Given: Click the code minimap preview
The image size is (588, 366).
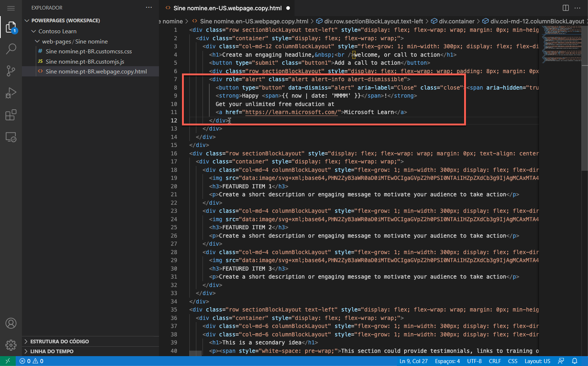Looking at the screenshot, I should point(562,44).
